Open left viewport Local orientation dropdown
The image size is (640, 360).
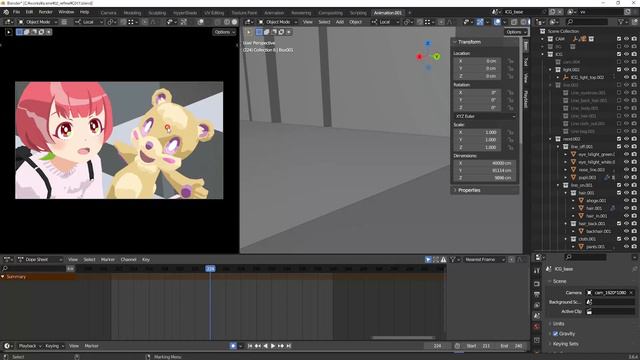pos(89,22)
